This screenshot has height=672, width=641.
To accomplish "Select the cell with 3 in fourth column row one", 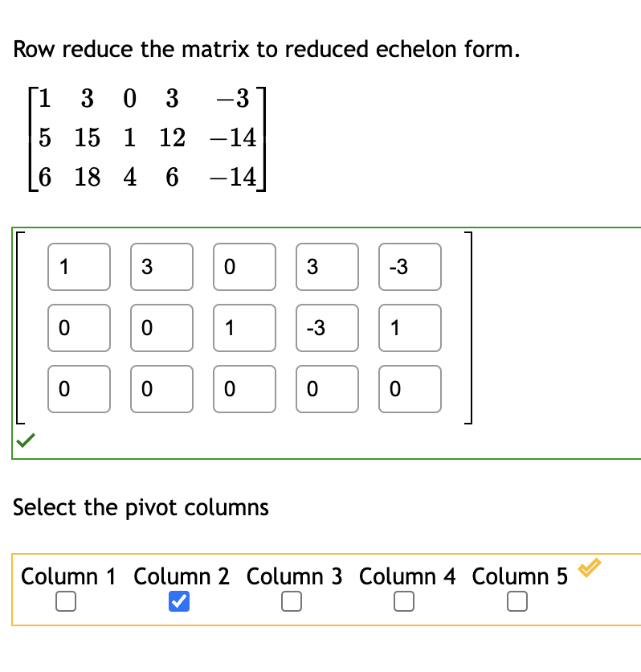I will click(327, 267).
